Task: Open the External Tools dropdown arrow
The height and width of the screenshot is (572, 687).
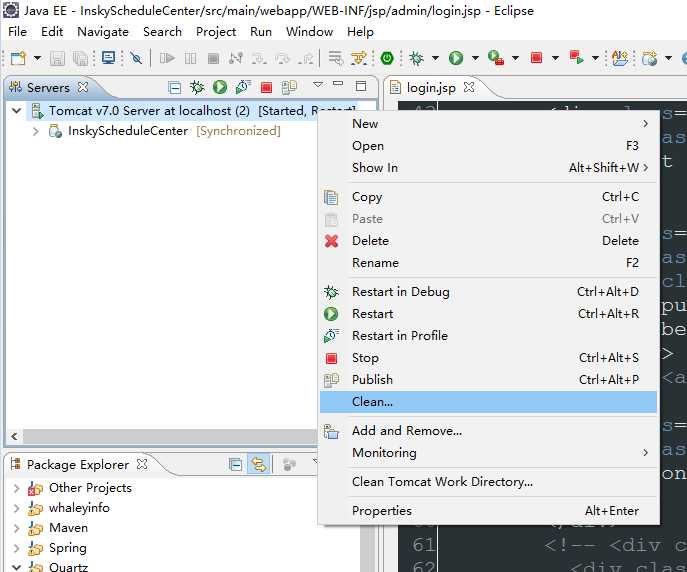Action: pos(515,58)
